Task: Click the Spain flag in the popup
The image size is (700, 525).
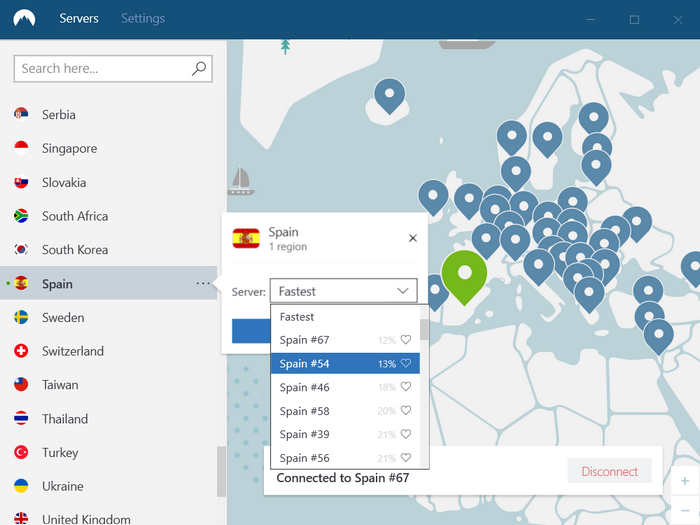Action: [246, 239]
